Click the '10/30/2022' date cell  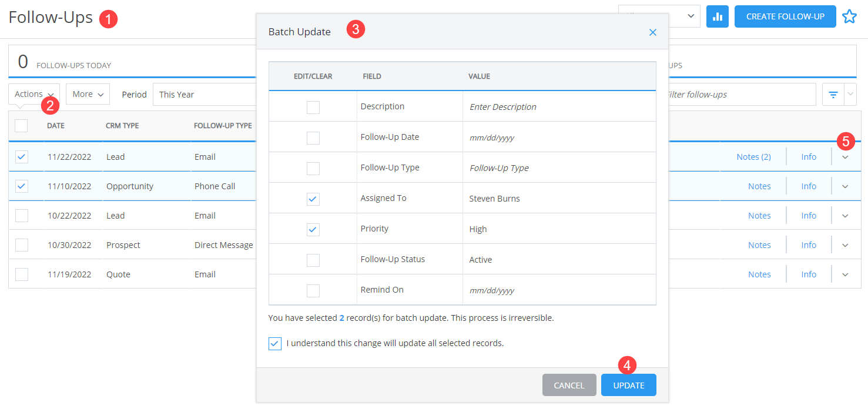pos(69,245)
